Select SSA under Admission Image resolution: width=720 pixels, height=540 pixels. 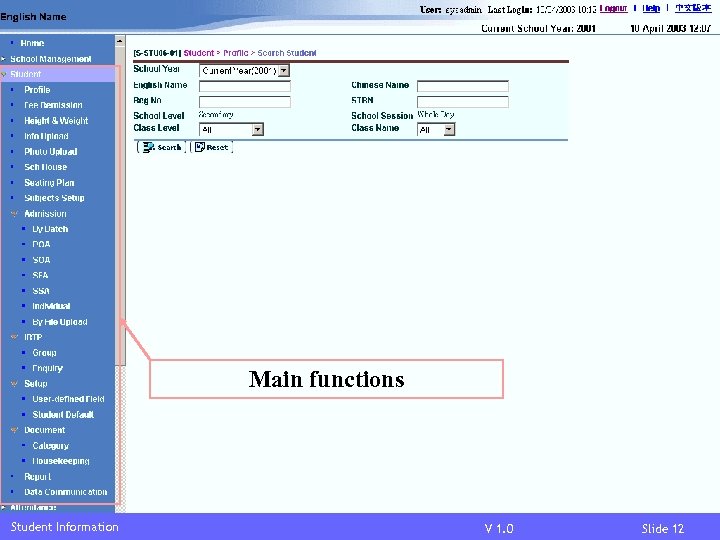[41, 291]
